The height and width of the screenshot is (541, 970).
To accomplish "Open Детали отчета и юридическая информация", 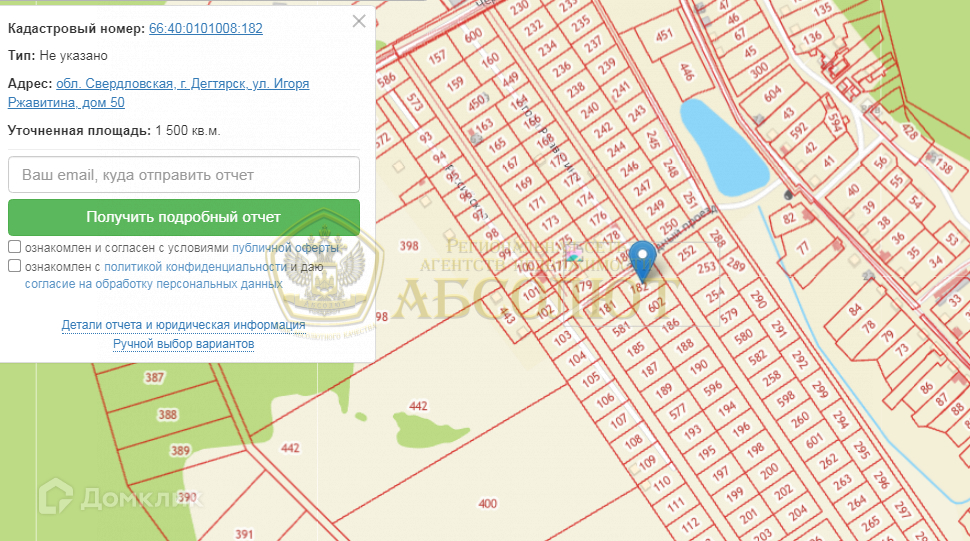I will [183, 325].
